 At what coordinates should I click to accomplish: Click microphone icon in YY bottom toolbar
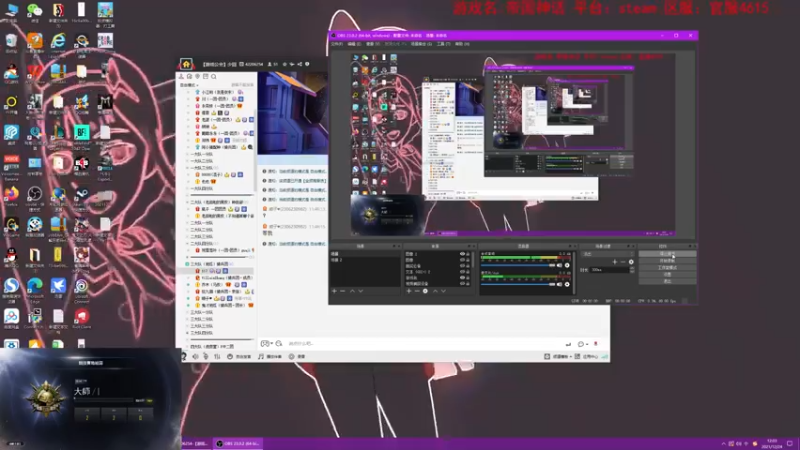click(x=206, y=356)
